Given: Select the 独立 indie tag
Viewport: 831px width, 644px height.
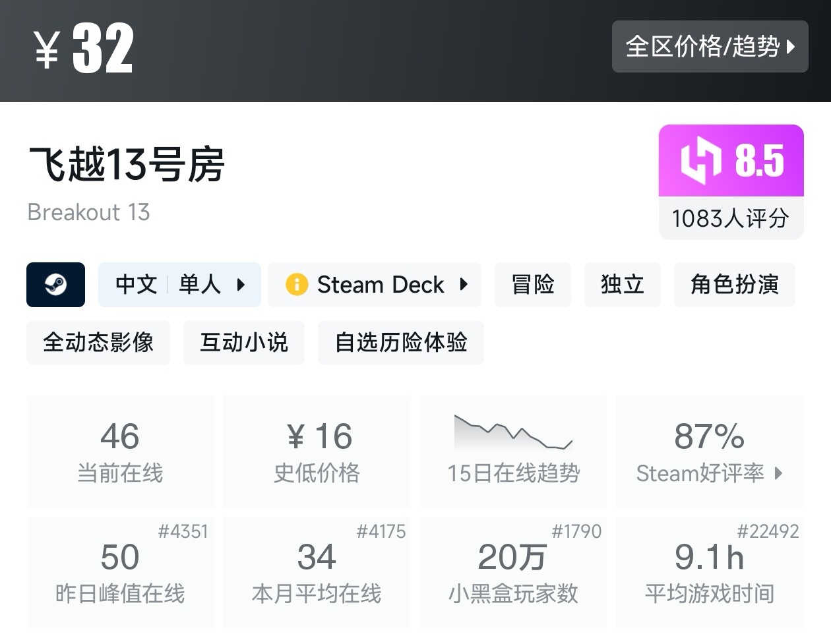Looking at the screenshot, I should pos(622,285).
